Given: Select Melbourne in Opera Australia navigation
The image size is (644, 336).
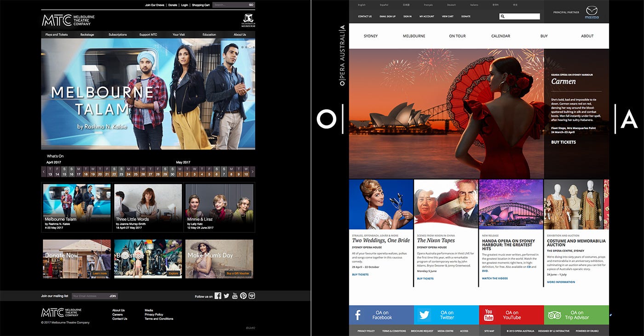Looking at the screenshot, I should point(414,36).
